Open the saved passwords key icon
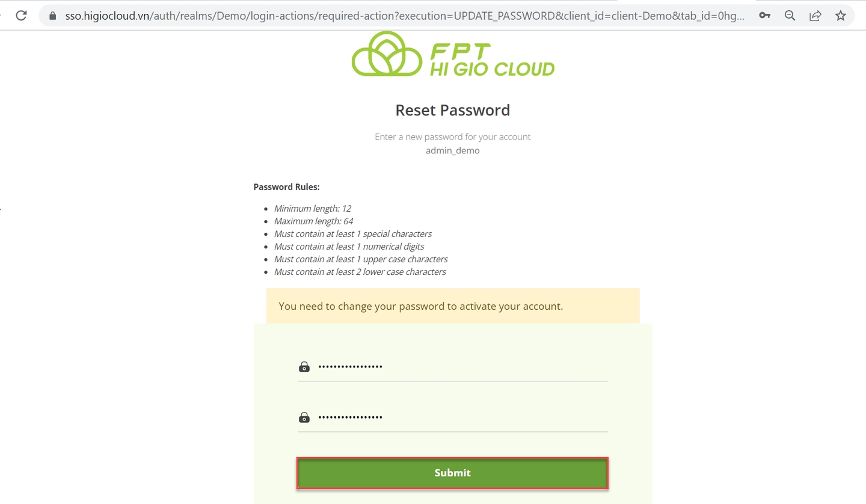 coord(764,16)
